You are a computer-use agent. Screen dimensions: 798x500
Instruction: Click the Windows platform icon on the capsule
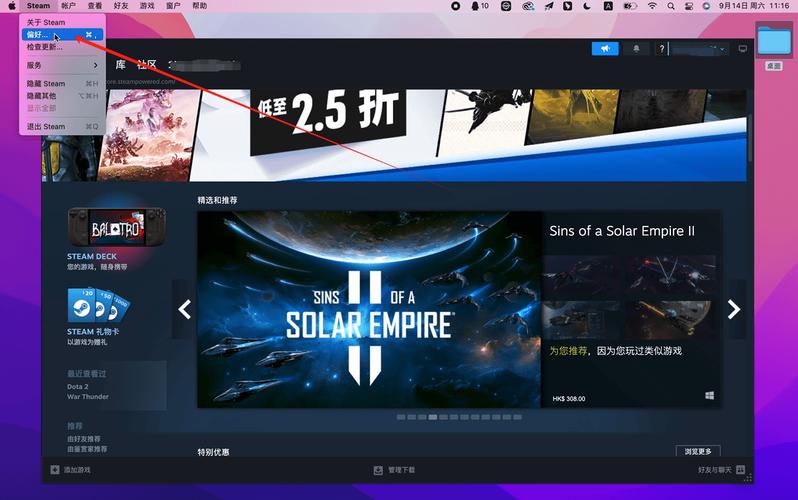pos(709,396)
